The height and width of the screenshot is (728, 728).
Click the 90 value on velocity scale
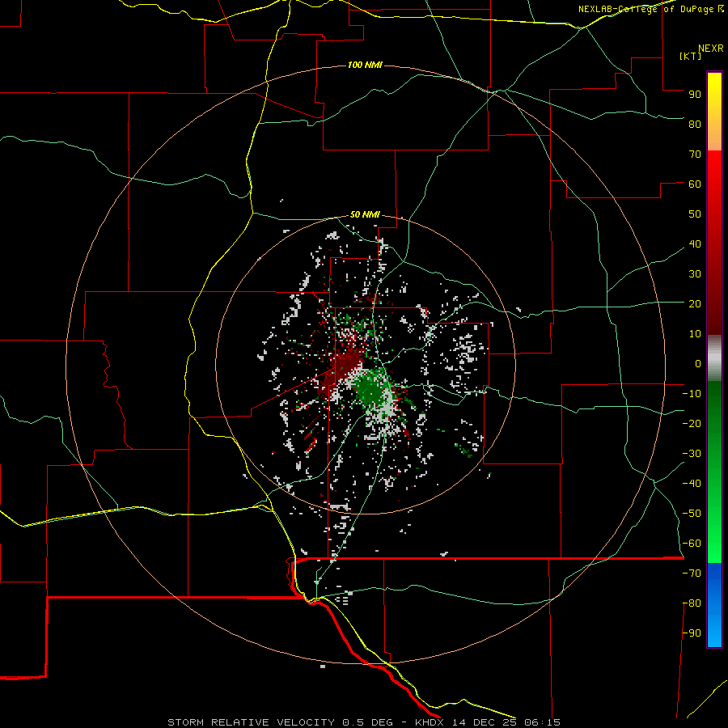(x=695, y=95)
